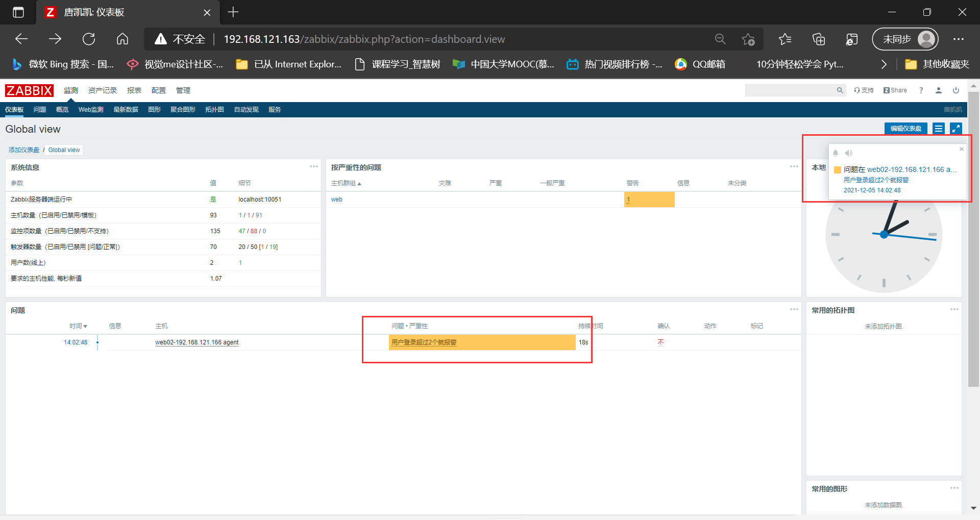This screenshot has width=980, height=520.
Task: Select the 仪表板 submenu tab
Action: coord(14,110)
